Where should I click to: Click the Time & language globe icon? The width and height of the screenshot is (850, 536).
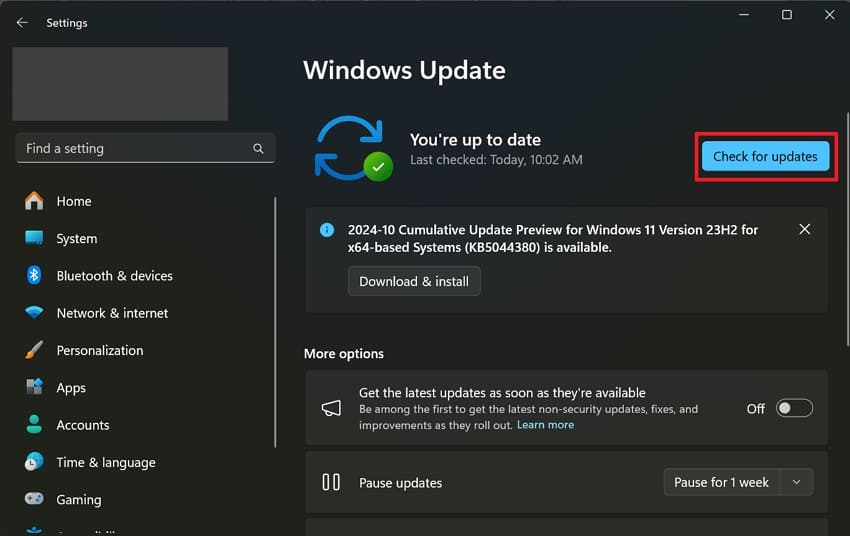click(34, 462)
